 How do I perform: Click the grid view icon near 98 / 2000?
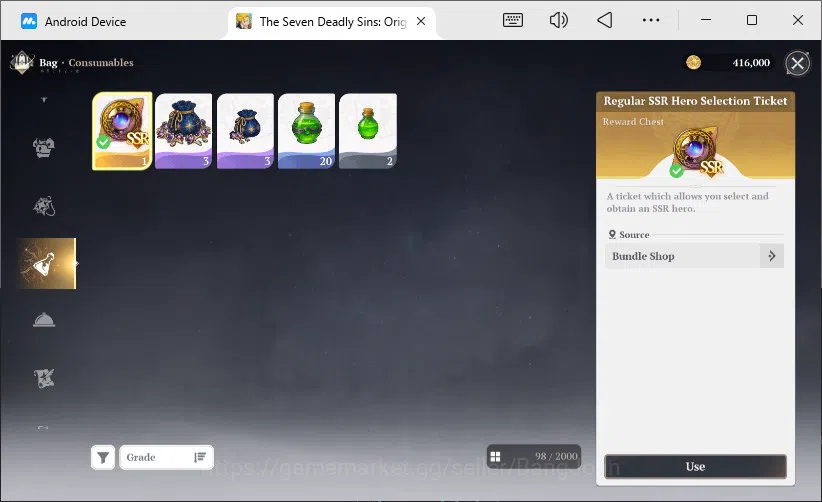click(x=495, y=457)
